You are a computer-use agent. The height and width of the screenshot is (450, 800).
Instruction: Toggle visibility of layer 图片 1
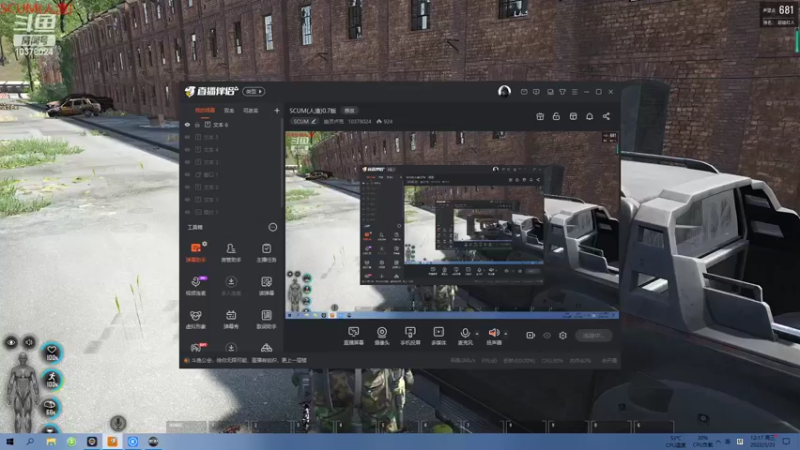187,212
